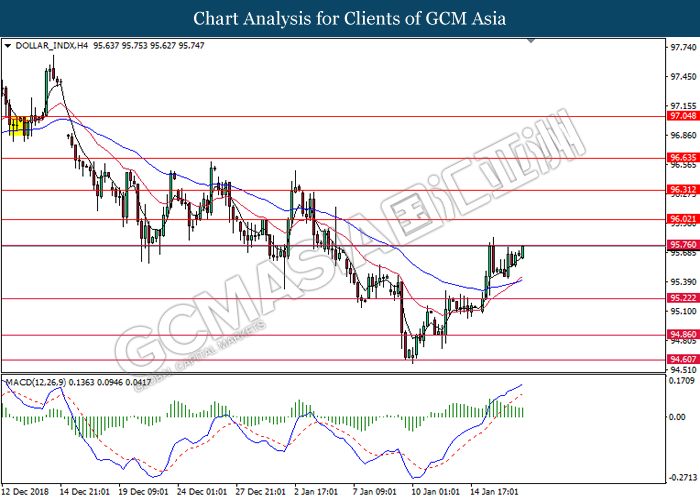Select the 95.760 price level tag
The image size is (700, 500).
click(683, 245)
